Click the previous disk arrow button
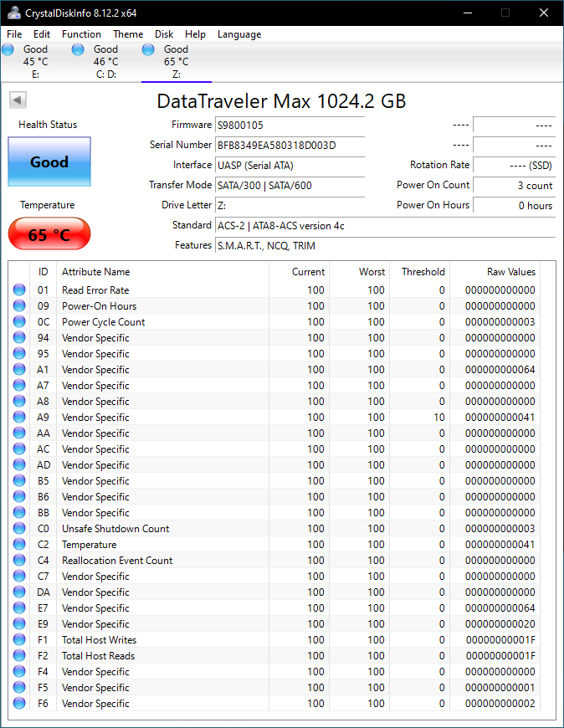 coord(18,100)
